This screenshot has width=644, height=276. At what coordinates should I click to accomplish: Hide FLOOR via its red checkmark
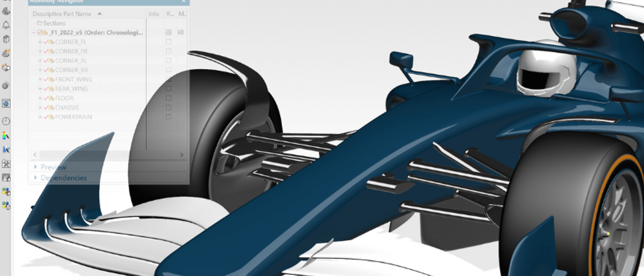tap(46, 98)
